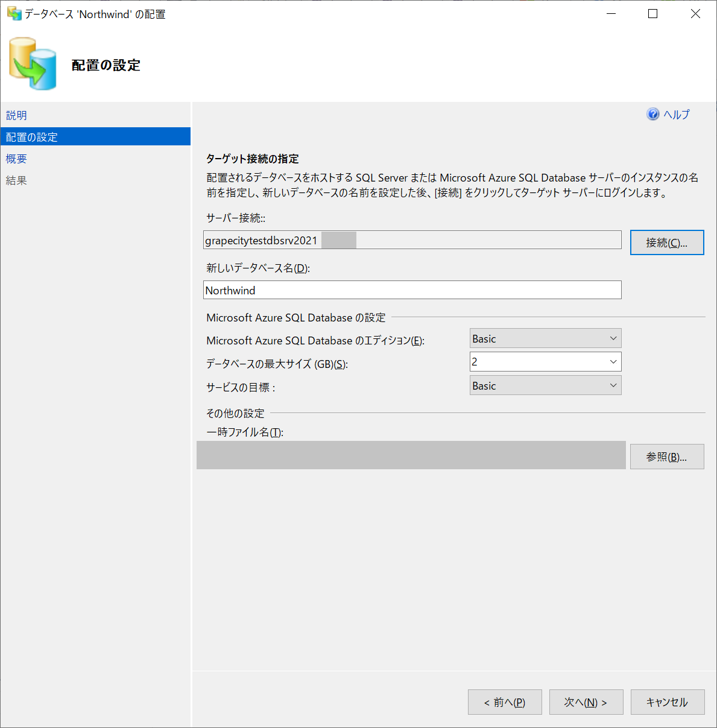
Task: Go to the 説明 page in sidebar
Action: point(16,115)
